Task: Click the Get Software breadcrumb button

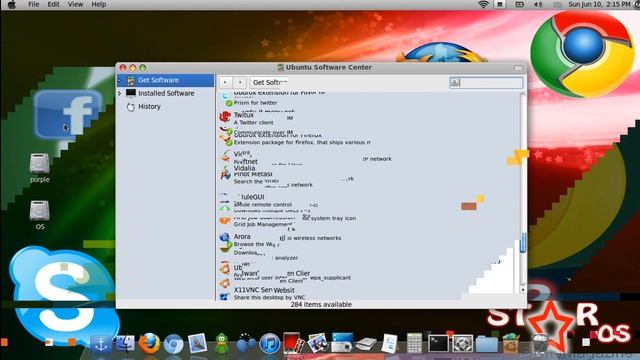Action: tap(269, 82)
